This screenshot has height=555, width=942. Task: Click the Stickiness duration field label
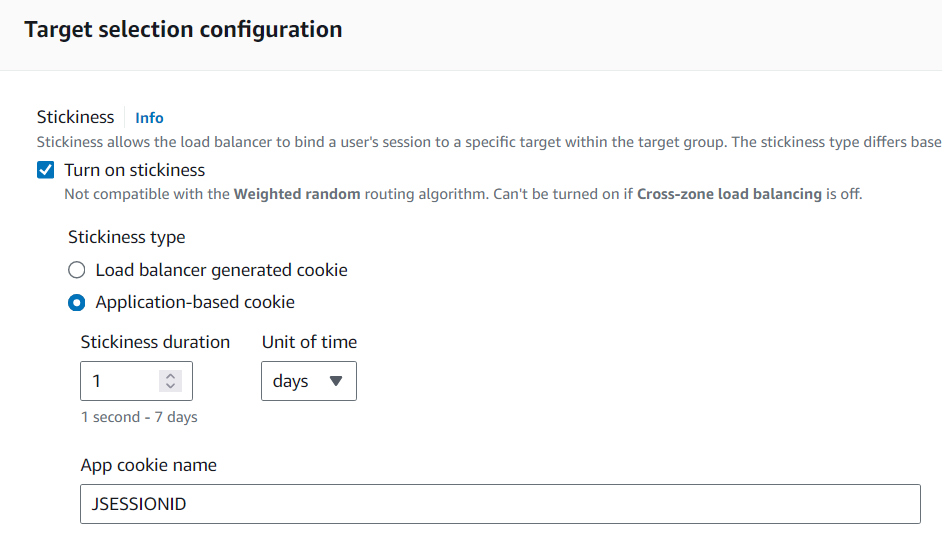(155, 342)
